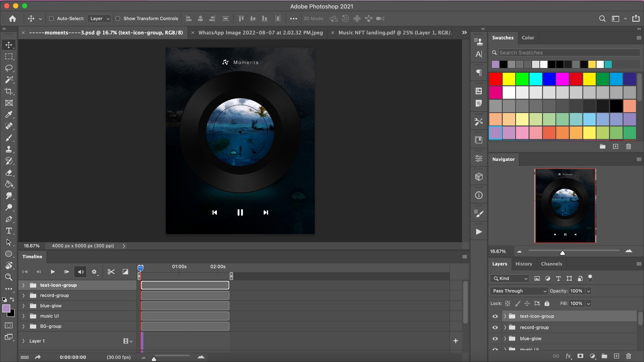Select the Paint Bucket tool
This screenshot has height=362, width=644.
(9, 184)
